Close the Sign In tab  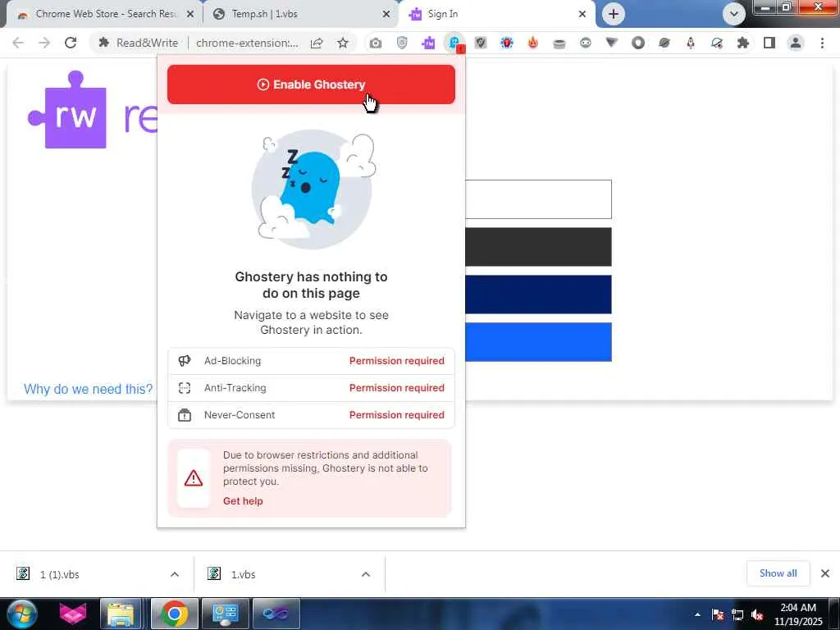(x=582, y=14)
